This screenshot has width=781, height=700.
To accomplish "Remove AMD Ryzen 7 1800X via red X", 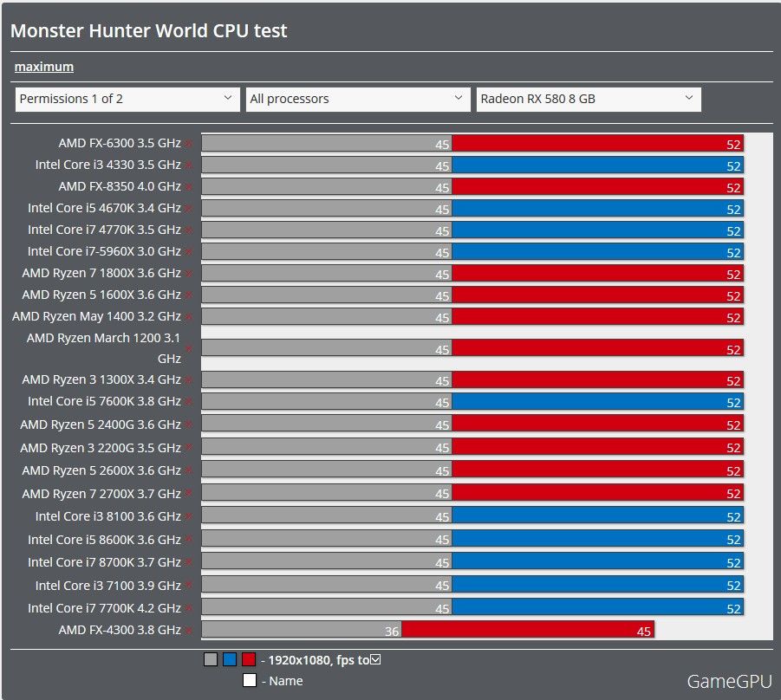I will tap(189, 274).
